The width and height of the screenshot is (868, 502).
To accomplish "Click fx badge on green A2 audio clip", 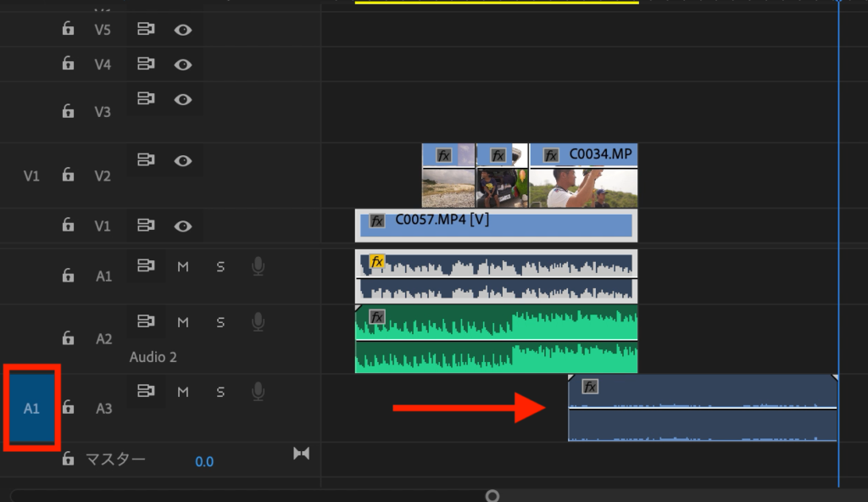I will point(377,317).
